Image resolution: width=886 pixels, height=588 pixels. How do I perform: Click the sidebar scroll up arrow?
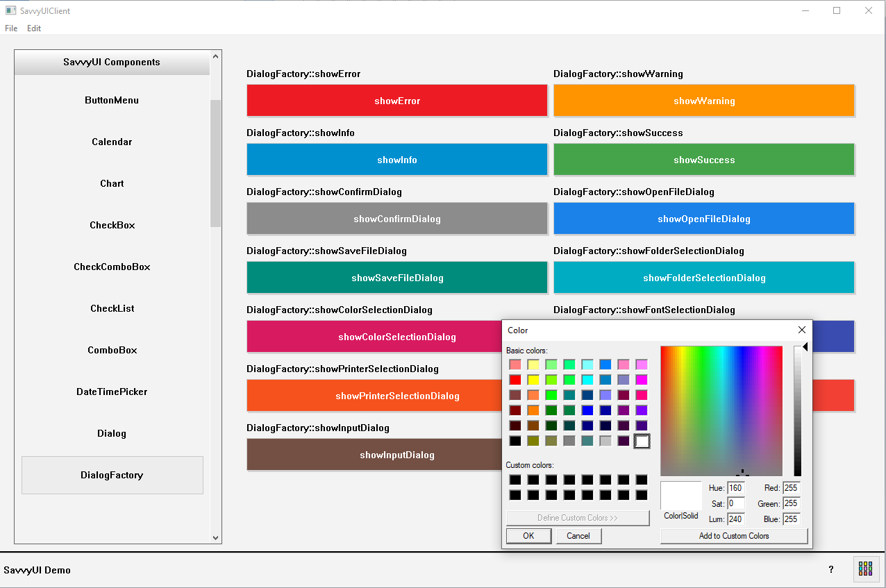tap(215, 57)
